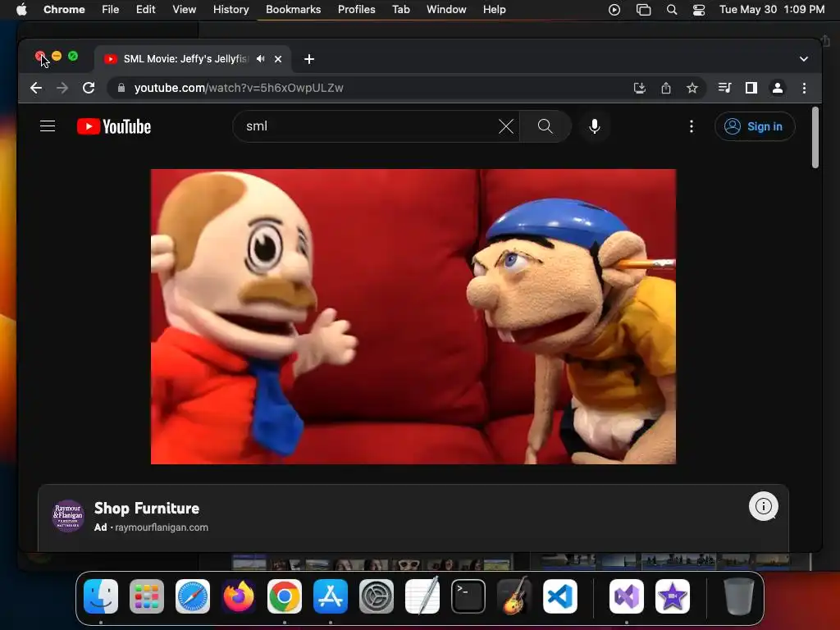Open Launchpad from the Dock
This screenshot has width=840, height=630.
tap(147, 596)
